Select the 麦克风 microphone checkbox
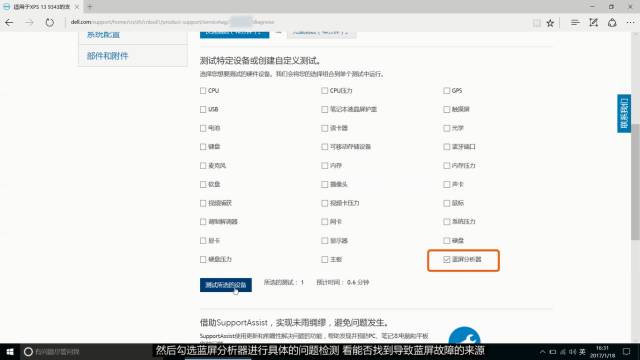 (203, 165)
